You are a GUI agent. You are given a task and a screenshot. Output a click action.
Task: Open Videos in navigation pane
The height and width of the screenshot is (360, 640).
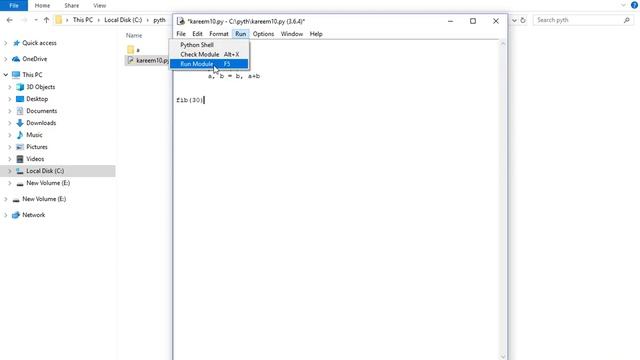click(x=35, y=159)
